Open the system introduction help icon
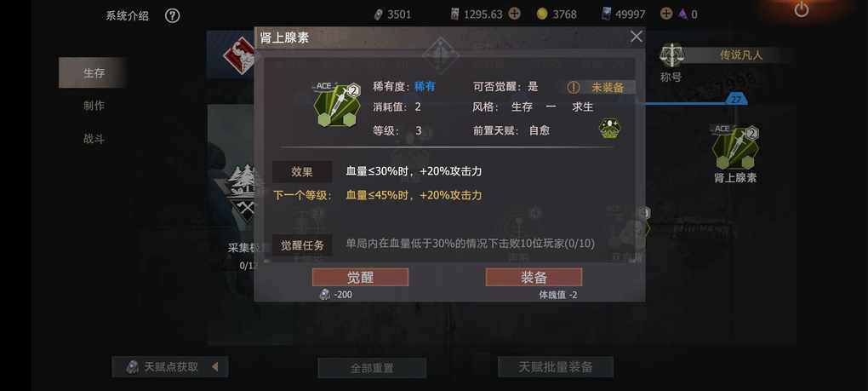This screenshot has width=868, height=391. point(172,16)
